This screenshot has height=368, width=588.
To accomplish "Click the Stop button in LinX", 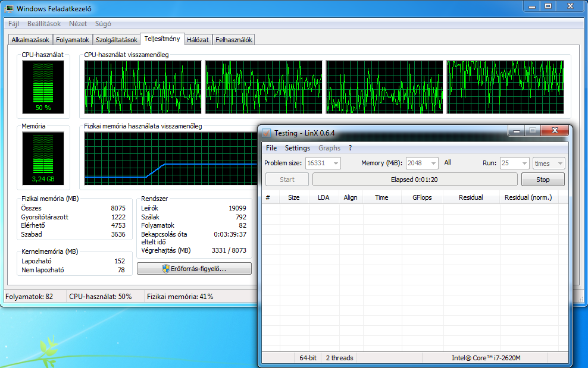I will pos(543,180).
